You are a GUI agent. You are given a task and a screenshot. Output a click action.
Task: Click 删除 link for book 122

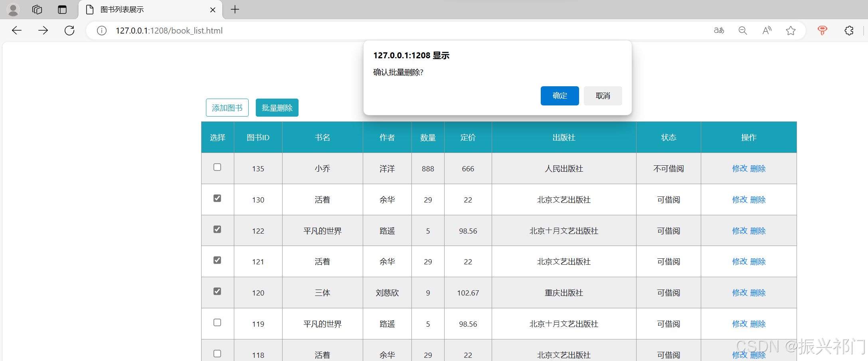click(x=758, y=231)
